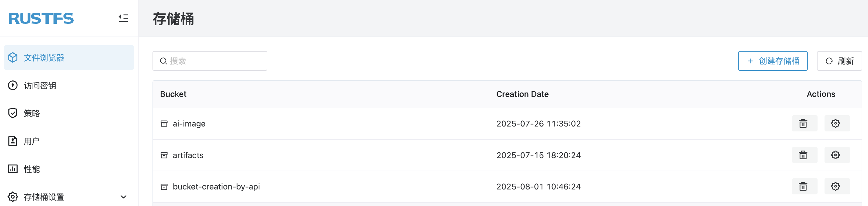Image resolution: width=868 pixels, height=206 pixels.
Task: Navigate to 性能 in the sidebar
Action: tap(32, 169)
